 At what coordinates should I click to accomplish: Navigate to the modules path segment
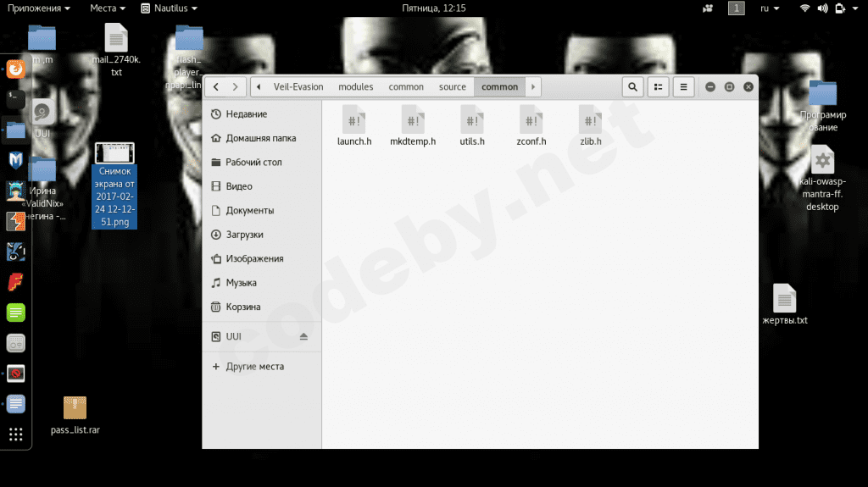click(x=355, y=86)
